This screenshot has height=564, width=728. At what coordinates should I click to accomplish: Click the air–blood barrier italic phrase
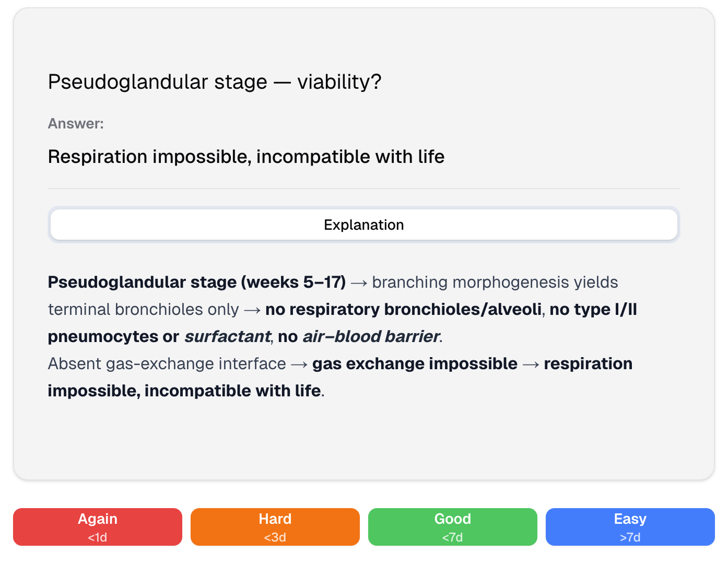click(371, 336)
